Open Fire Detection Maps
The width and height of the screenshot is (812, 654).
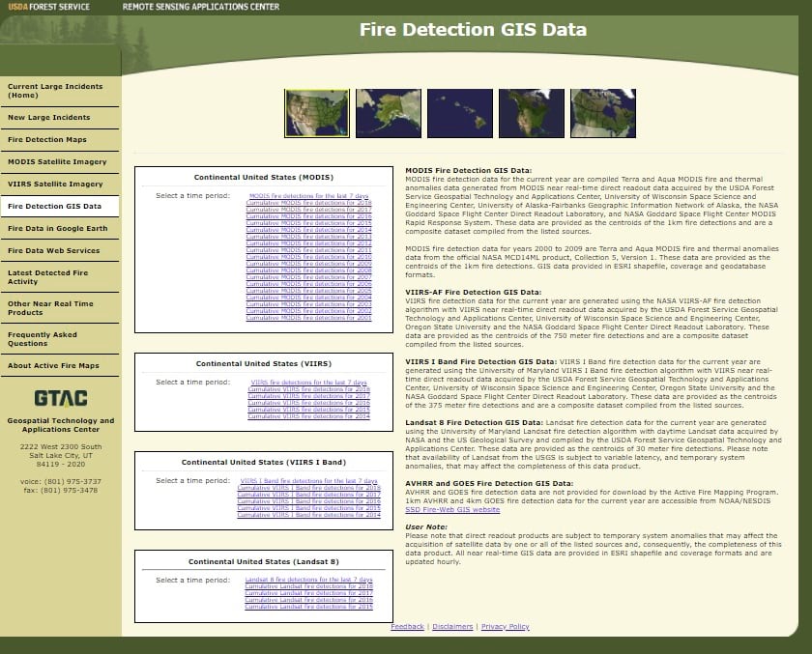[60, 140]
